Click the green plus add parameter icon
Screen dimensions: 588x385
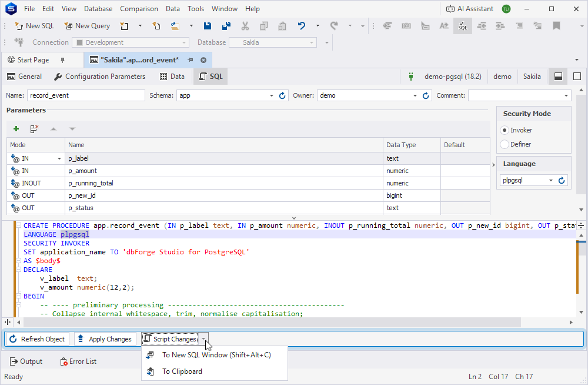(x=16, y=129)
